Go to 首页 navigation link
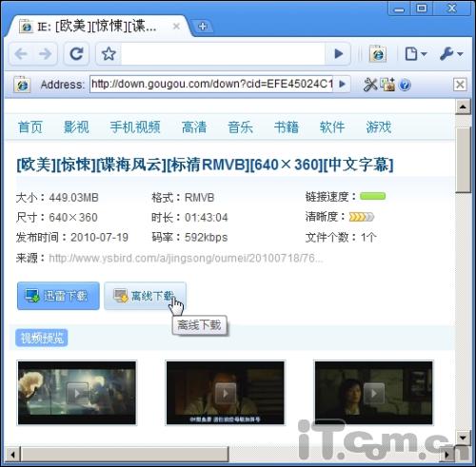This screenshot has width=476, height=467. [x=30, y=127]
